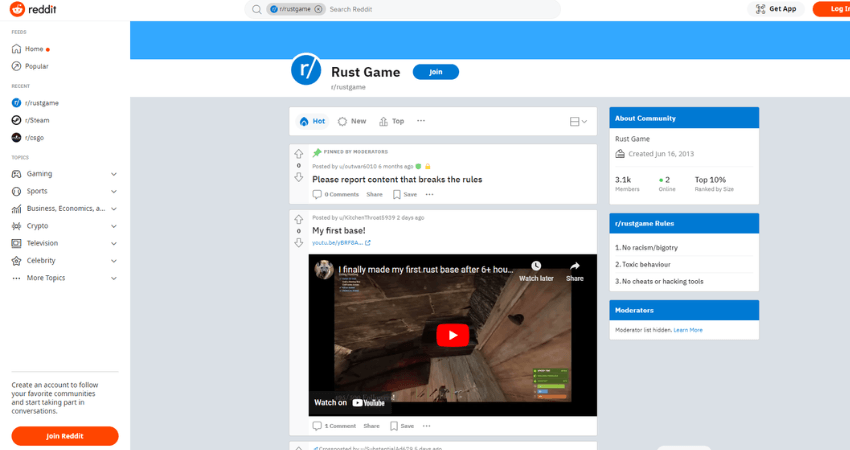Open the card view layout dropdown
850x450 pixels.
(578, 121)
